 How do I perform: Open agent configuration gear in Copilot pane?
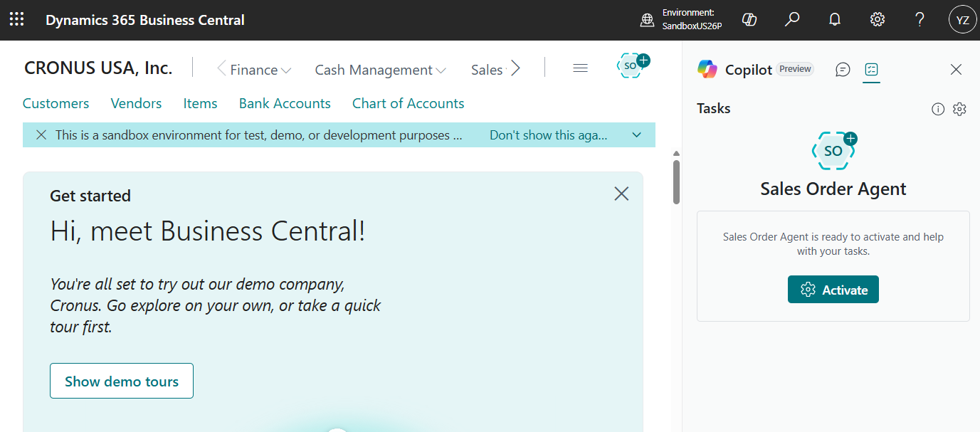tap(959, 109)
